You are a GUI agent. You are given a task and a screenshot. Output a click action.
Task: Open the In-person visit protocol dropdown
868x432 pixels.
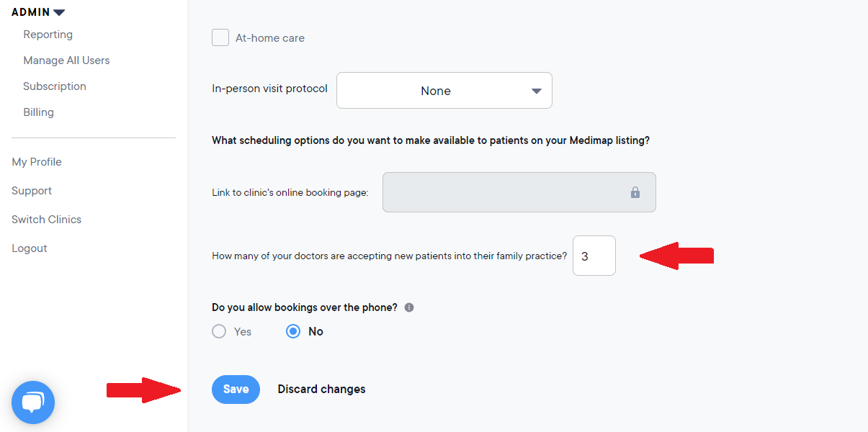(444, 91)
